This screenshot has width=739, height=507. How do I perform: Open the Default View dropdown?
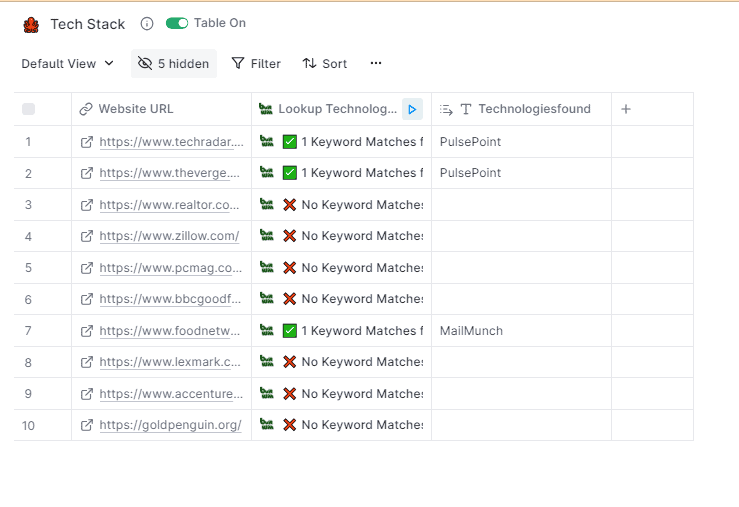click(67, 64)
